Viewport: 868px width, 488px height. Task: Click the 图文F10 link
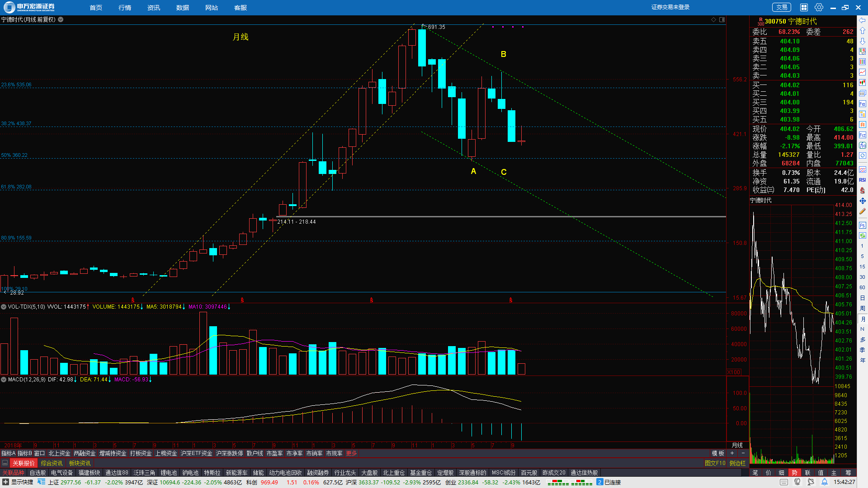(x=715, y=463)
